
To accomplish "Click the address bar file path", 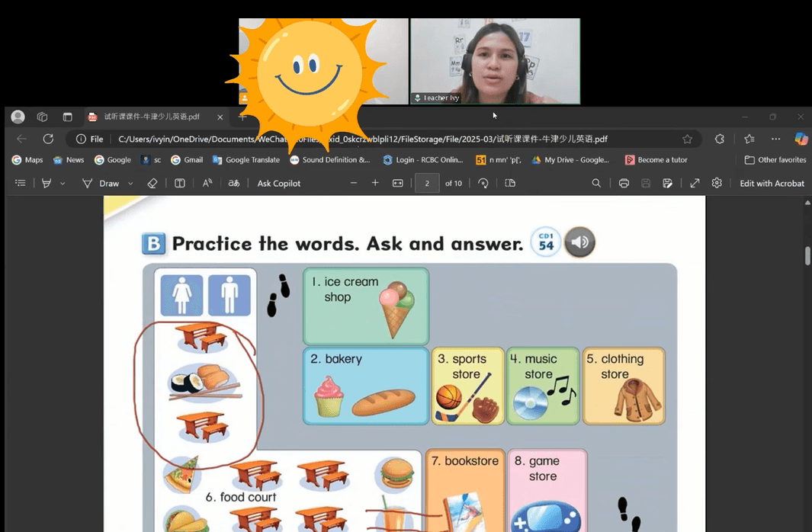I will point(362,139).
